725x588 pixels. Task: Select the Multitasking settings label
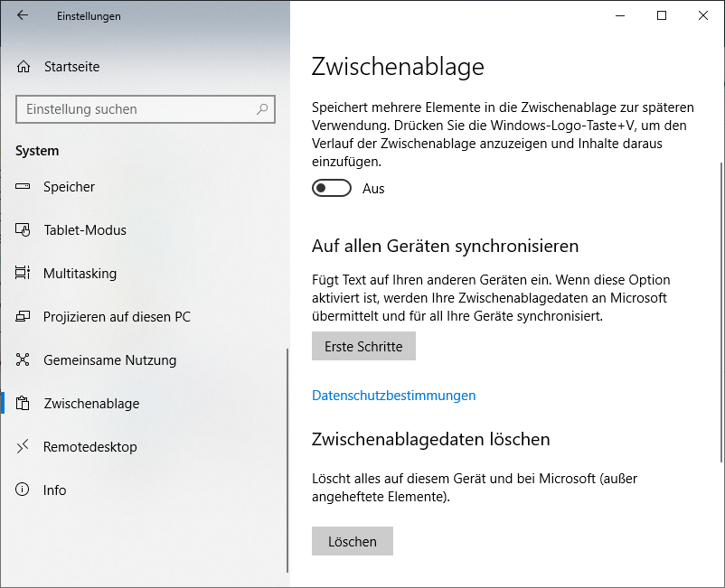coord(80,274)
